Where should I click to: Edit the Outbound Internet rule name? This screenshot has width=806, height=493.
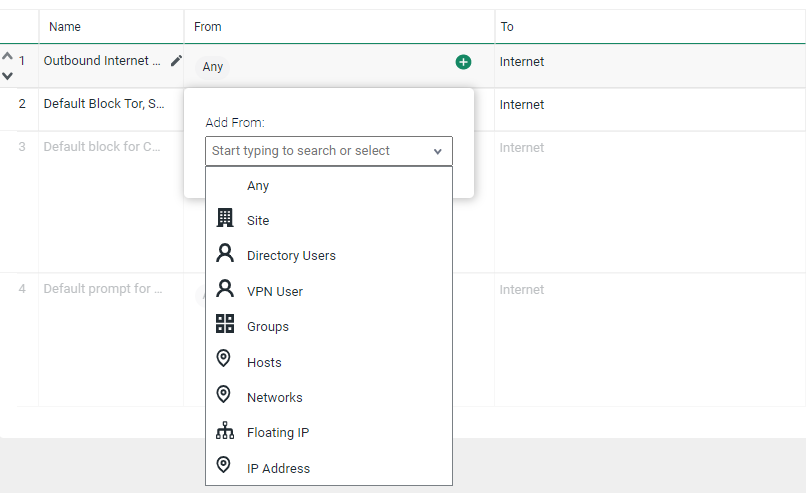tap(176, 61)
